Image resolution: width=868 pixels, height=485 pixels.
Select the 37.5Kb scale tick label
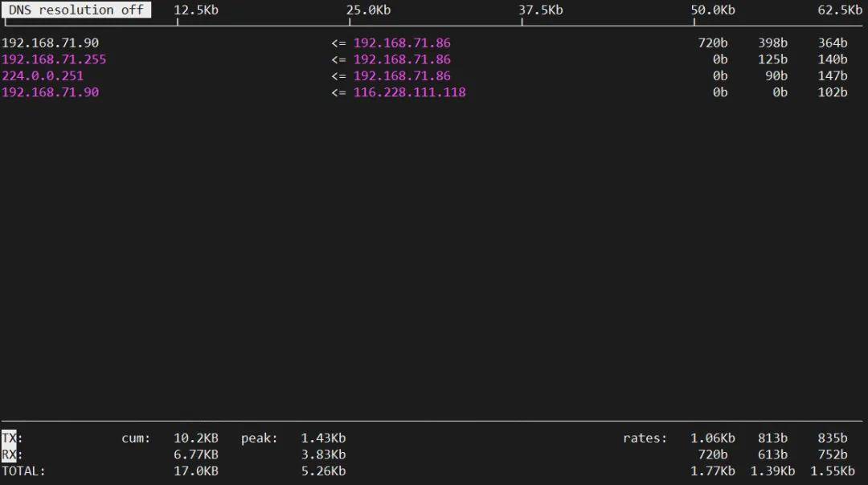[x=541, y=10]
